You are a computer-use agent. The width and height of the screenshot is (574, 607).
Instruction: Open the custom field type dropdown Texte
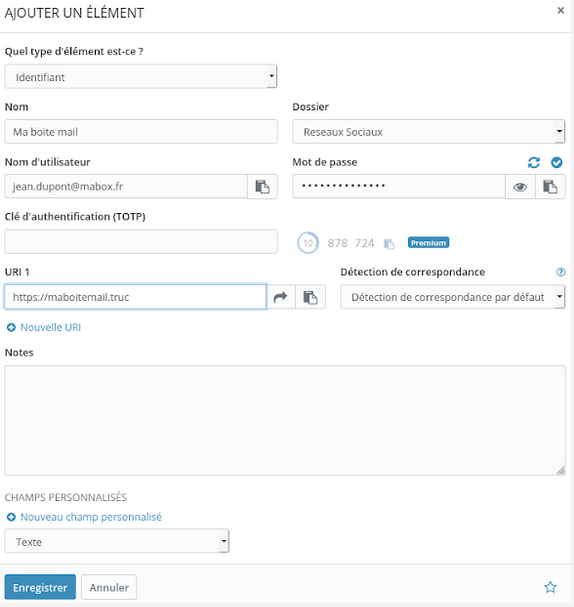pyautogui.click(x=117, y=541)
